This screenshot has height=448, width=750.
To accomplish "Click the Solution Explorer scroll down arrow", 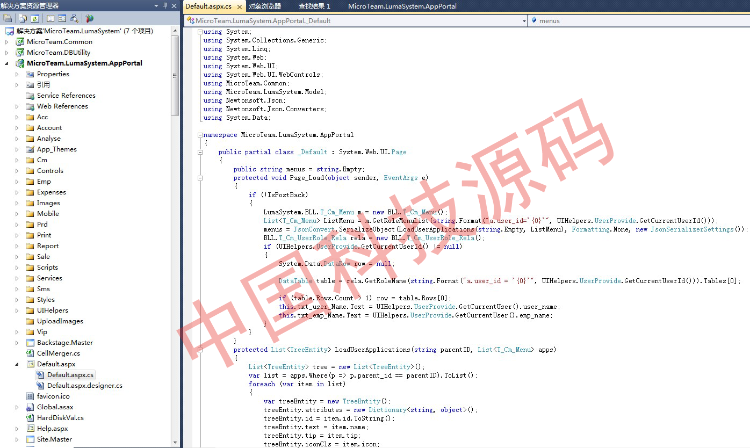I will [175, 443].
